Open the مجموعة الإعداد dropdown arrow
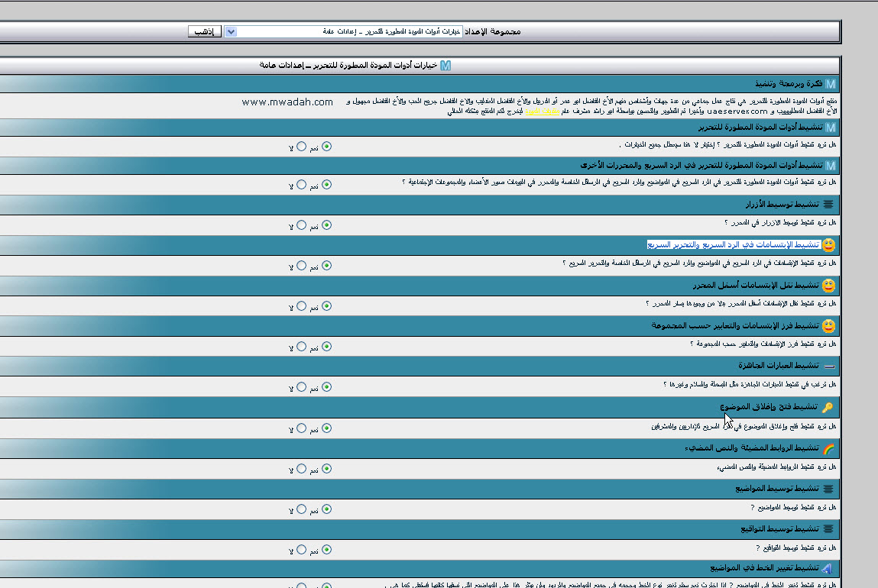 (x=231, y=31)
